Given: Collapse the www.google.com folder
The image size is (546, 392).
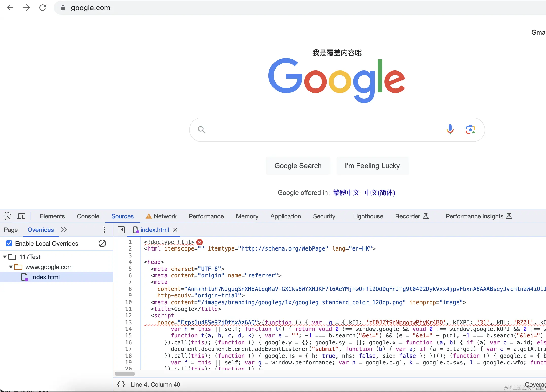Looking at the screenshot, I should coord(11,267).
